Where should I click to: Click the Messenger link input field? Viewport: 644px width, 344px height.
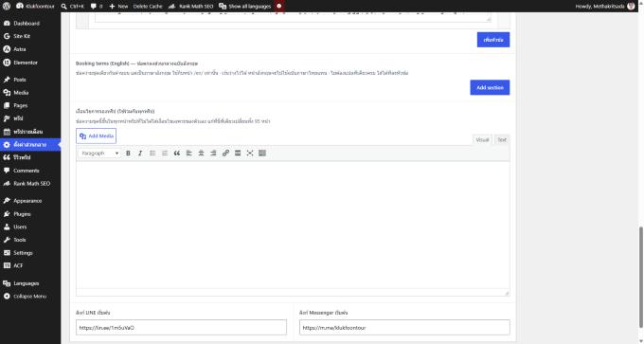404,328
